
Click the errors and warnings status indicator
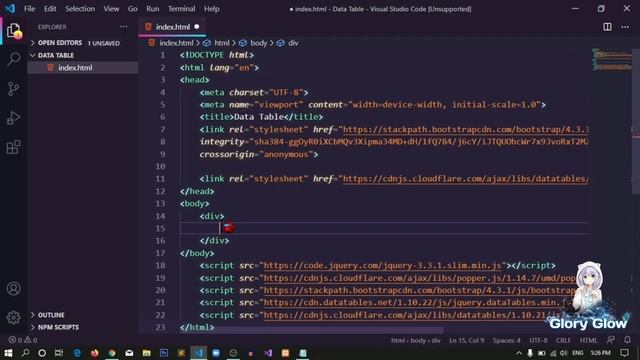pyautogui.click(x=23, y=340)
